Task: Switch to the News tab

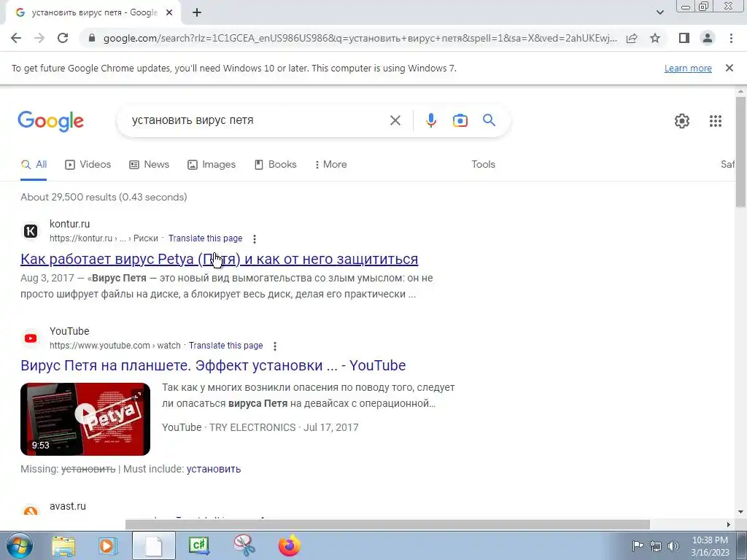Action: pos(149,165)
